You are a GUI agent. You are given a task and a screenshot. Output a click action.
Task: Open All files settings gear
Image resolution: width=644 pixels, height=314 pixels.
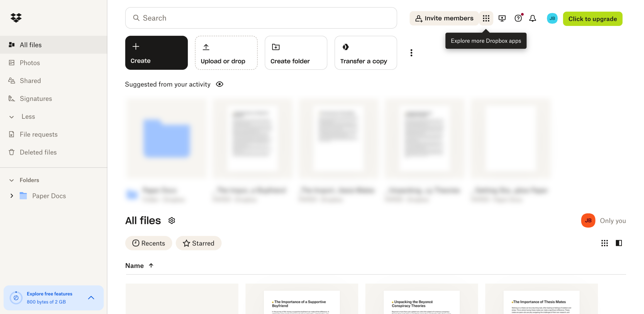click(172, 221)
